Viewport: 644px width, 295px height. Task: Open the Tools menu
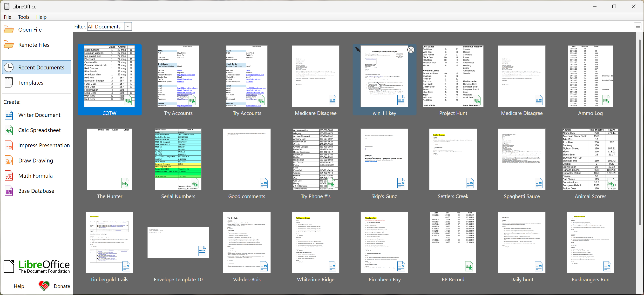[23, 17]
